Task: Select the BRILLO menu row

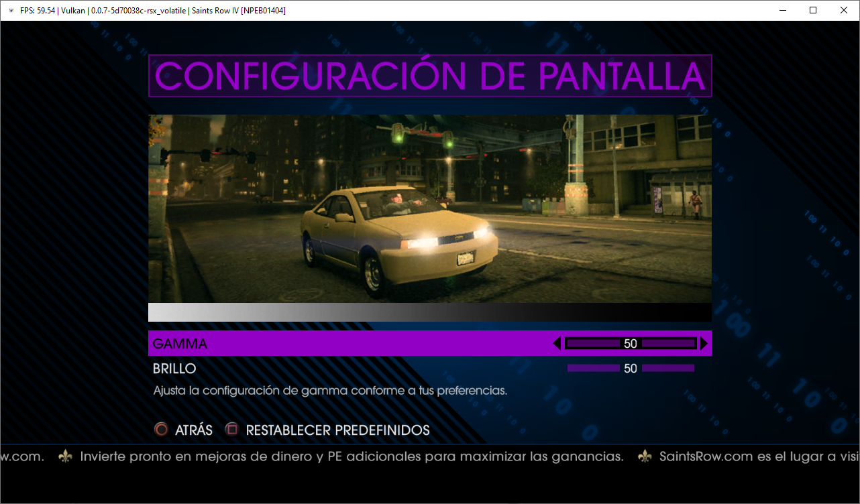Action: [430, 368]
